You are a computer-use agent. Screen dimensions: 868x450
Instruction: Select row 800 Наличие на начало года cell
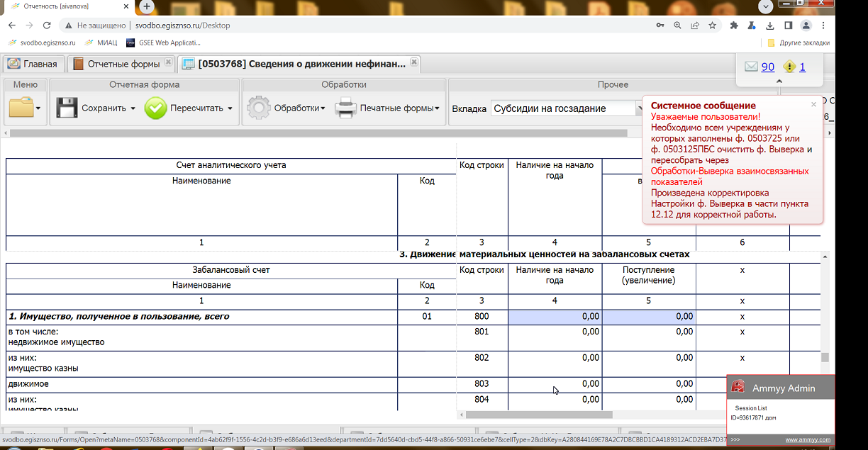pos(555,317)
